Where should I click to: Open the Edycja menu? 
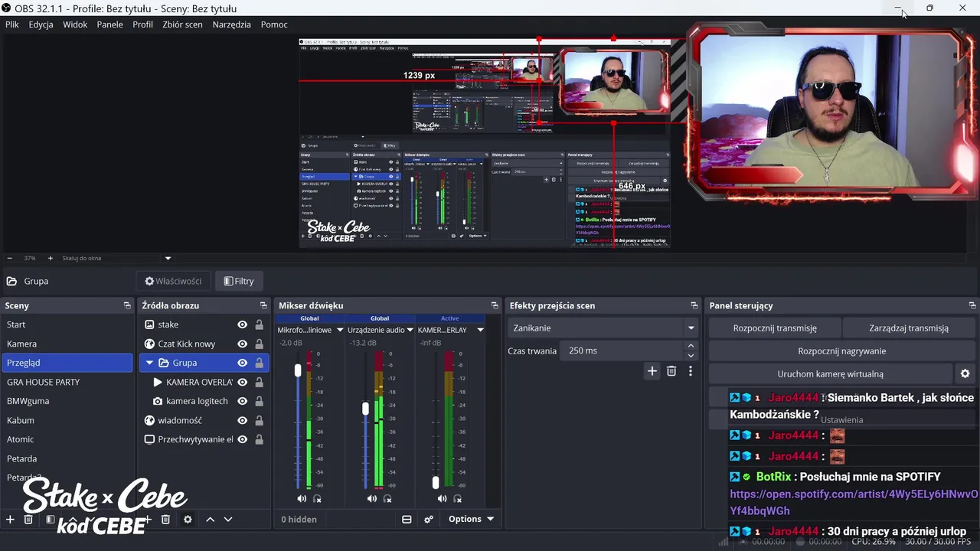pos(41,24)
